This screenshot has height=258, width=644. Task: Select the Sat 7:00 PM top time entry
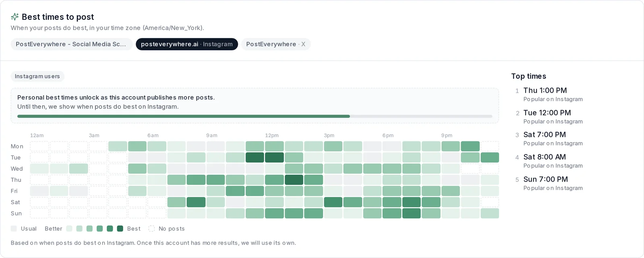tap(553, 139)
